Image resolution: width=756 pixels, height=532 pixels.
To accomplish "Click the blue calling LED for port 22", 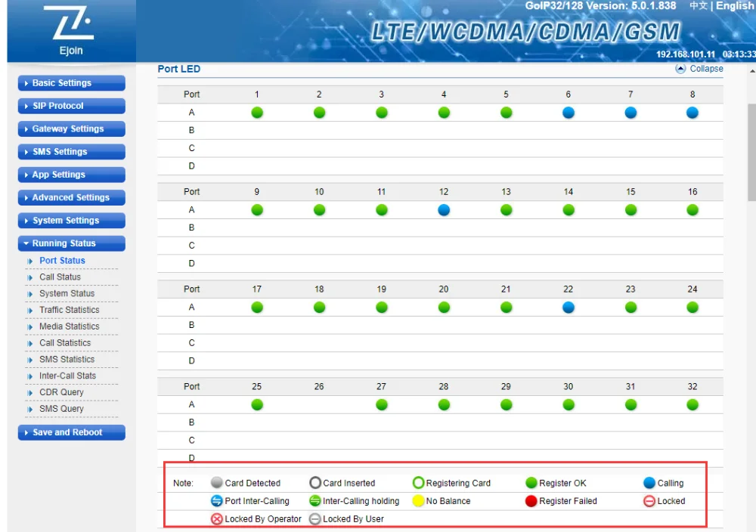I will [x=569, y=308].
